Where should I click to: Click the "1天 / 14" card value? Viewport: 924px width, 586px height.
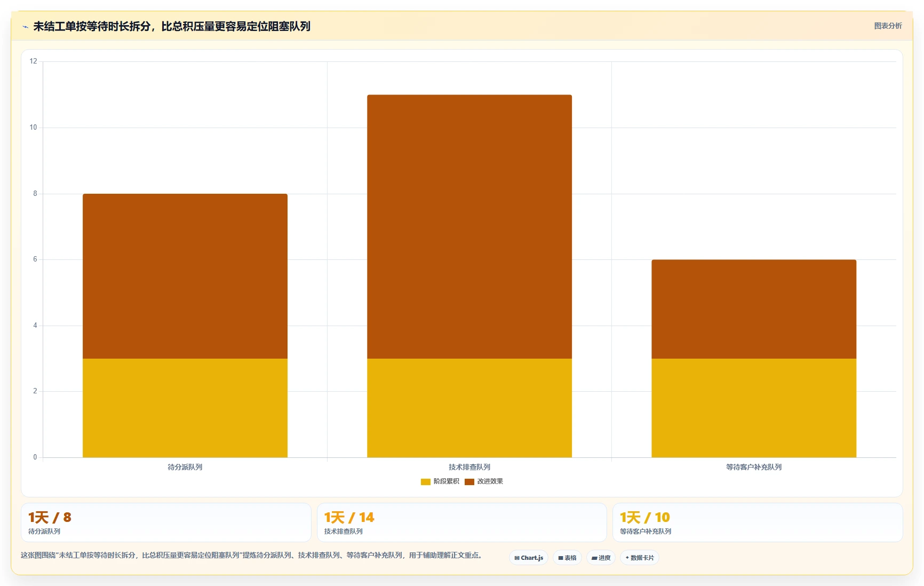[x=349, y=517]
